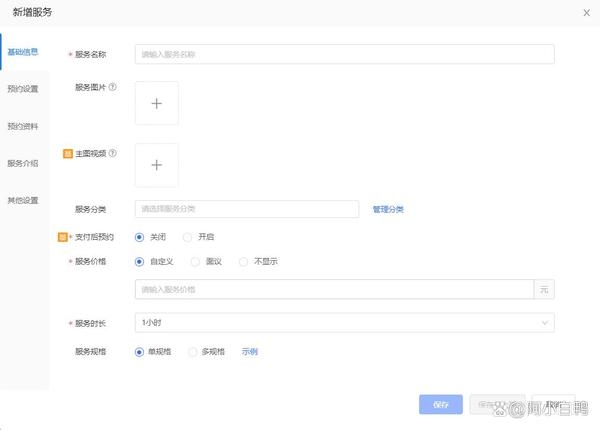The width and height of the screenshot is (600, 430).
Task: Click the 服务时长 field label
Action: pyautogui.click(x=90, y=324)
